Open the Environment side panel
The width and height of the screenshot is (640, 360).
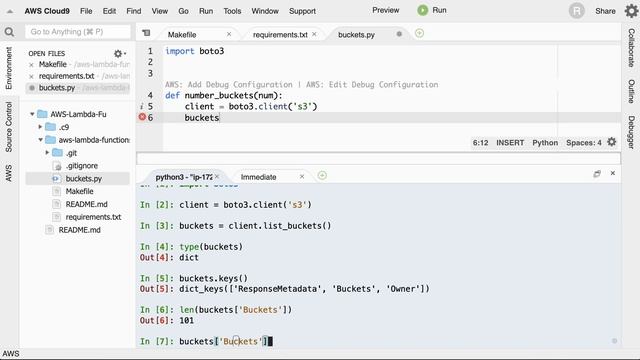click(x=9, y=68)
